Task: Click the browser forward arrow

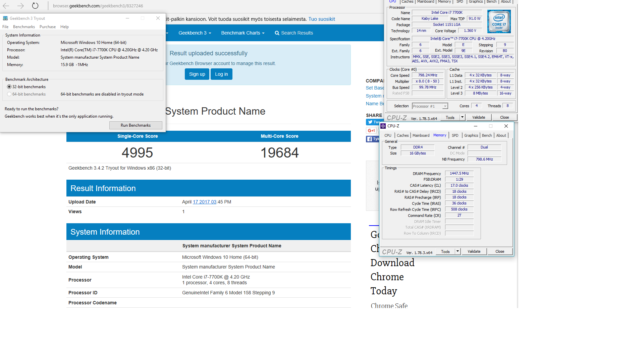Action: (x=20, y=6)
